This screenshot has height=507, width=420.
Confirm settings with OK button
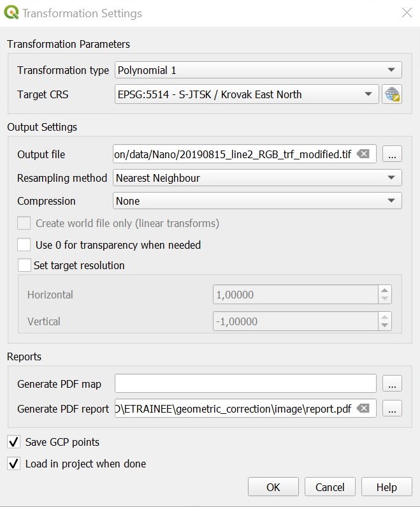click(273, 487)
